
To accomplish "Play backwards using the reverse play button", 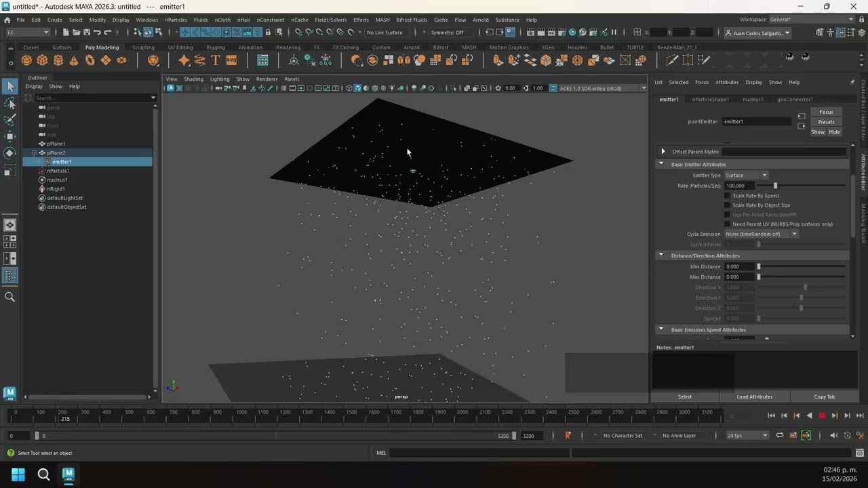I will (809, 415).
